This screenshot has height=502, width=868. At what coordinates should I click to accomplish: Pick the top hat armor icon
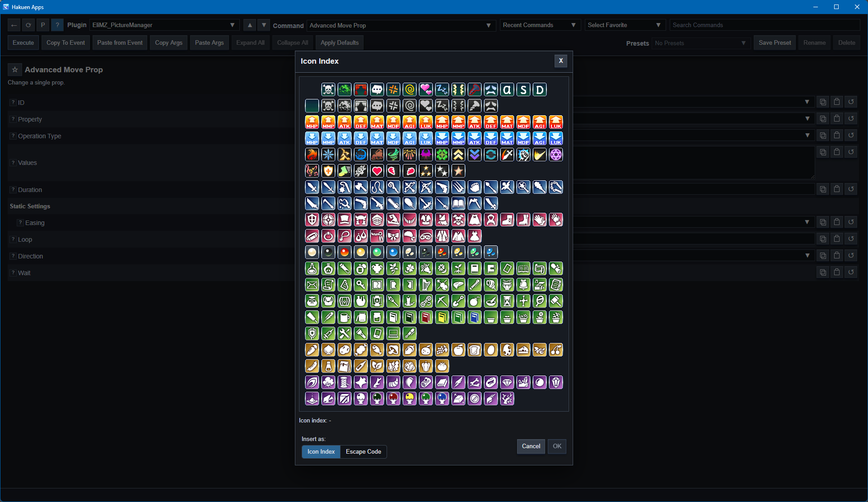click(x=345, y=220)
